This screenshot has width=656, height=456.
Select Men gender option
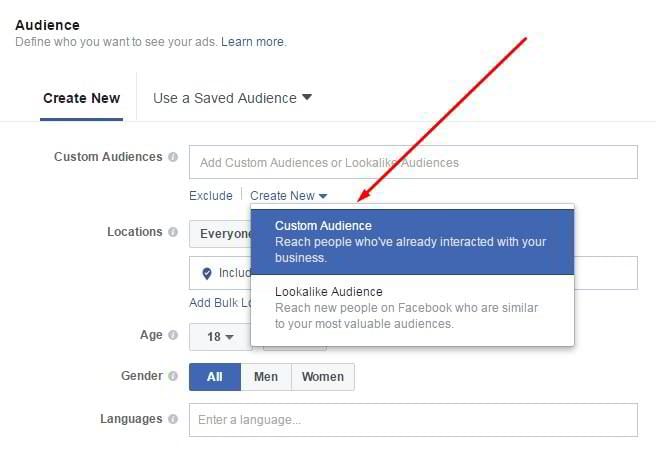coord(266,377)
